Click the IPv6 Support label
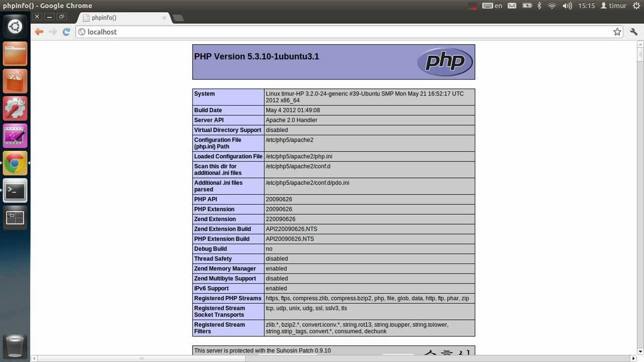 coord(211,289)
